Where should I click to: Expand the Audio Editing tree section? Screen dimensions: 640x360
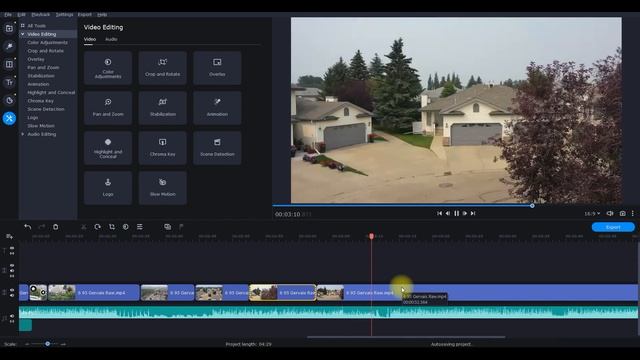(23, 134)
